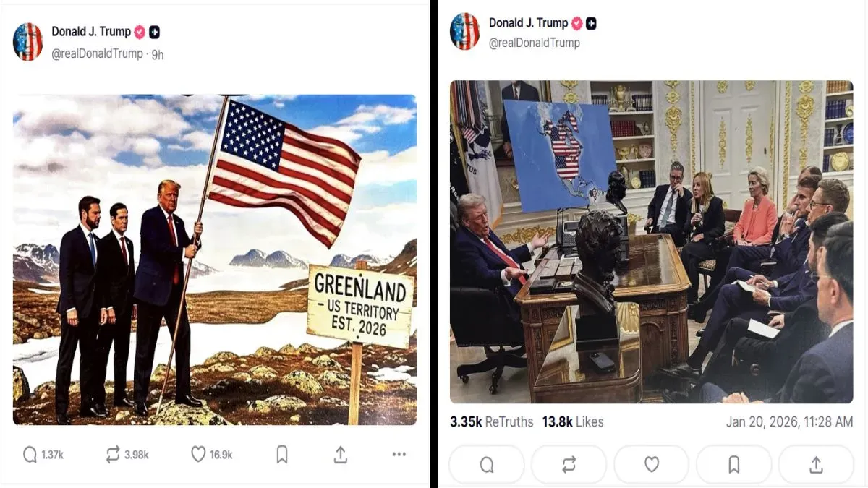Reply to the Oval Office post
Viewport: 868px width, 488px height.
pos(487,464)
